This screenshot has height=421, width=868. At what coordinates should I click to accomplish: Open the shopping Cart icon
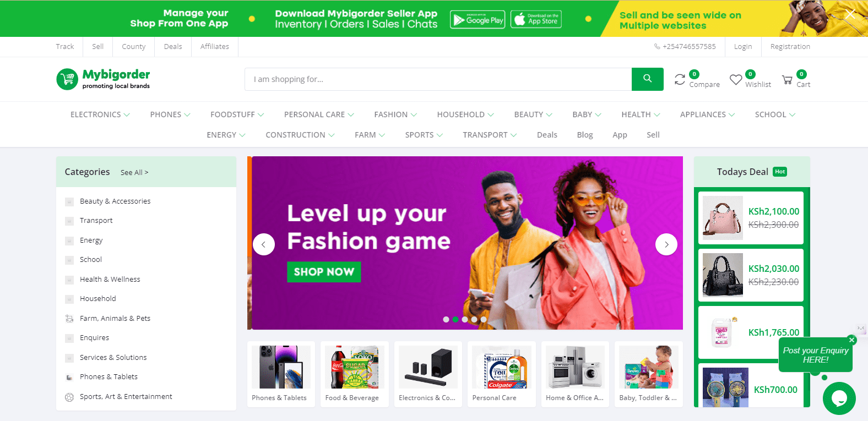[787, 80]
